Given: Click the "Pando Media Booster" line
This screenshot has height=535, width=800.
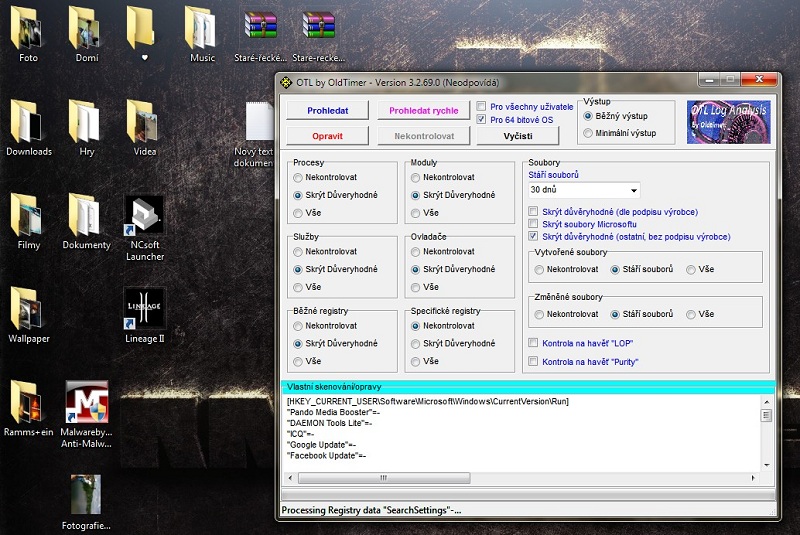Looking at the screenshot, I should point(333,412).
